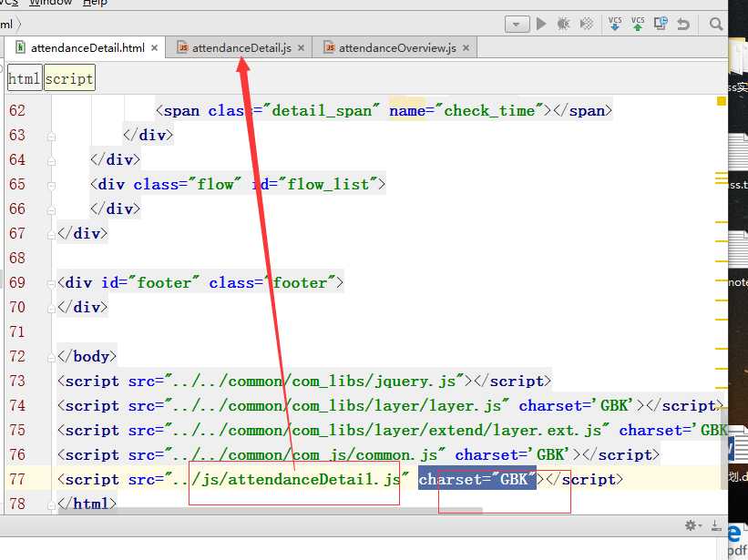Click the Show History compare icon
748x560 pixels.
tap(661, 24)
